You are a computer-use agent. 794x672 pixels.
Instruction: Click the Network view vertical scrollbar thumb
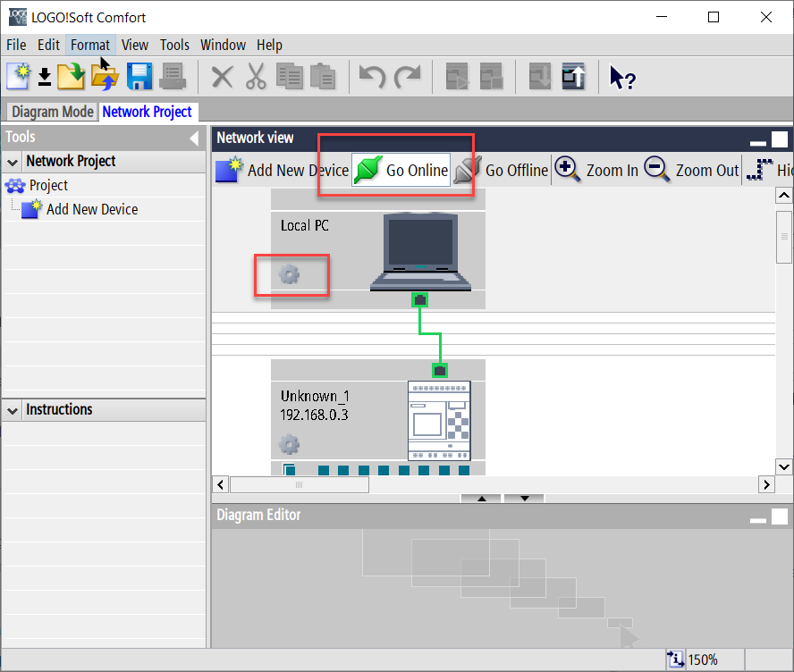tap(784, 237)
